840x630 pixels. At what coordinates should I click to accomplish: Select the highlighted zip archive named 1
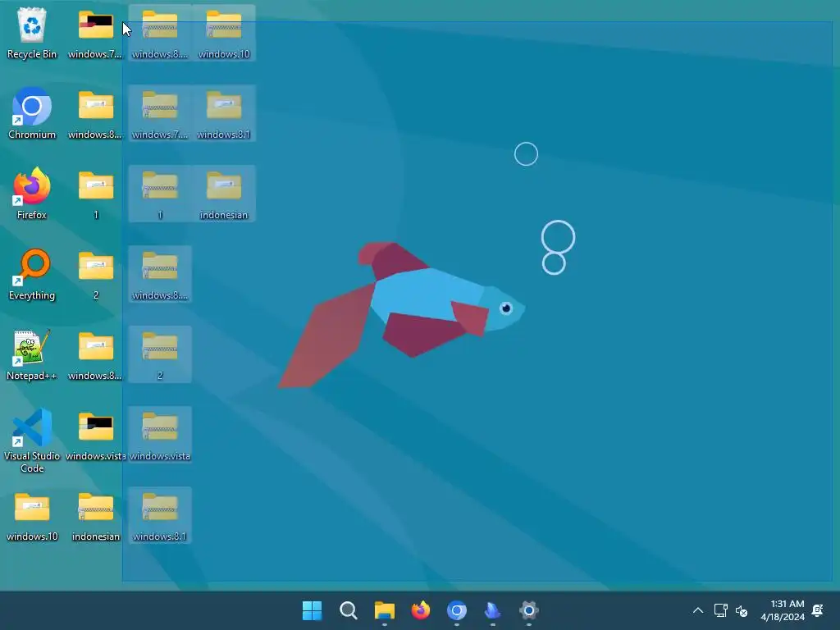(x=160, y=194)
